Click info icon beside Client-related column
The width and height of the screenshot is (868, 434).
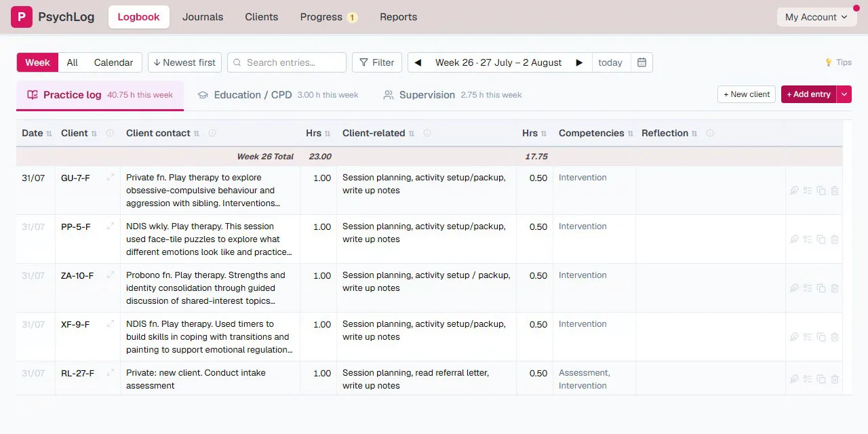pyautogui.click(x=427, y=133)
